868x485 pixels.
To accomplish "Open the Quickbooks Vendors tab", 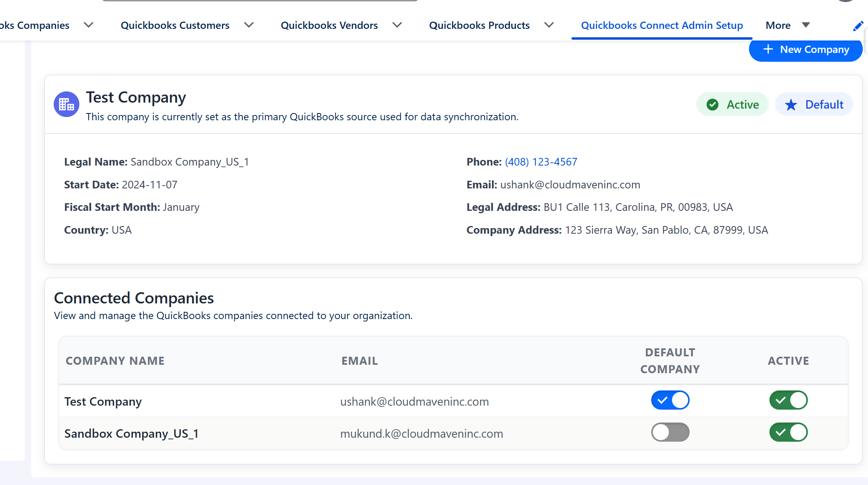I will click(329, 25).
